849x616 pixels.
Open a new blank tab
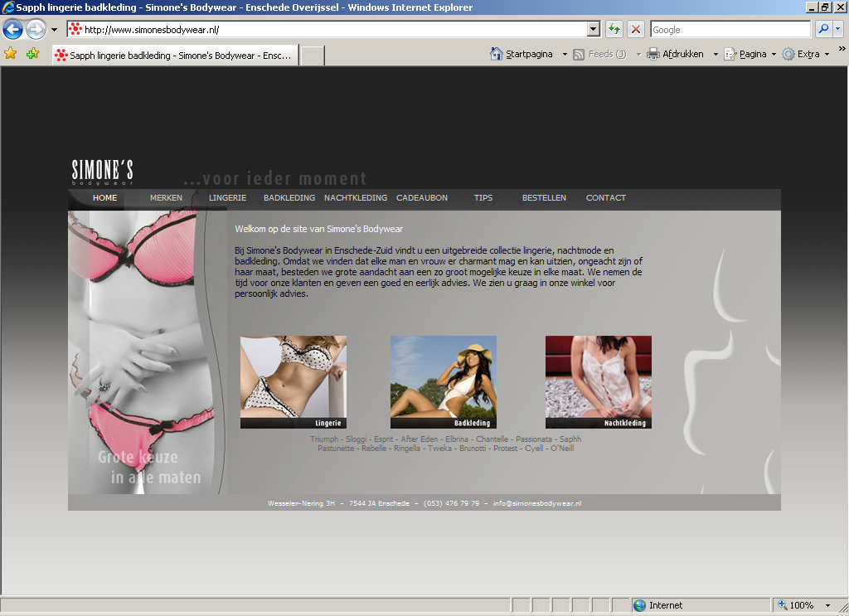coord(313,56)
